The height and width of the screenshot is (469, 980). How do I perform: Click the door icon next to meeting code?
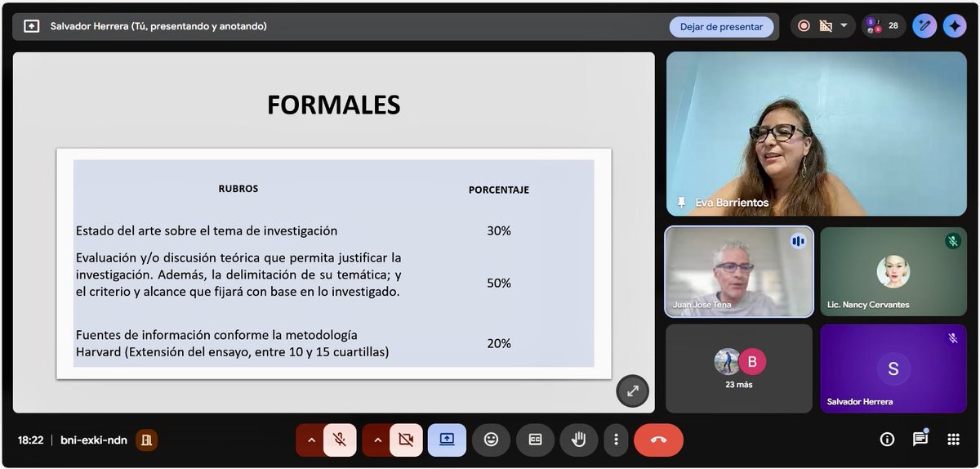[146, 440]
